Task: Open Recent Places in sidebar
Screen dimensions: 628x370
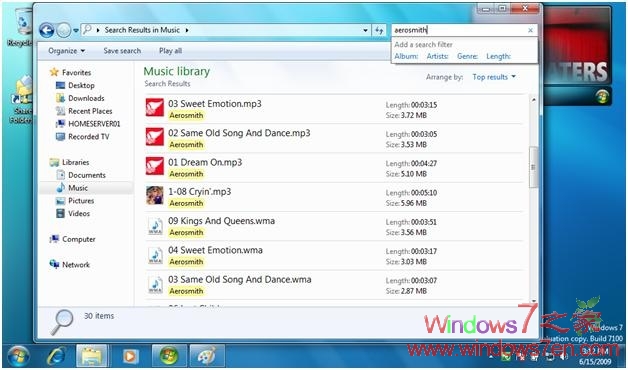Action: [x=84, y=111]
